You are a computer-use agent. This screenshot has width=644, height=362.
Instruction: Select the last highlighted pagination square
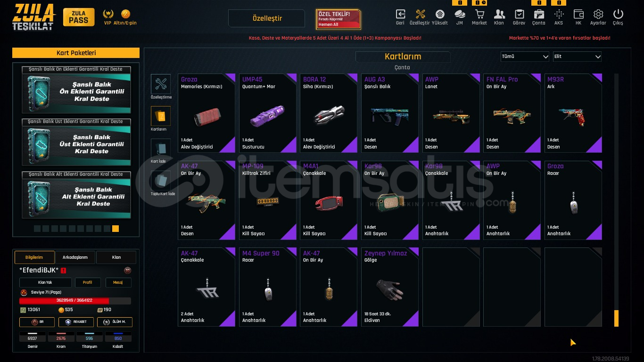[x=116, y=229]
